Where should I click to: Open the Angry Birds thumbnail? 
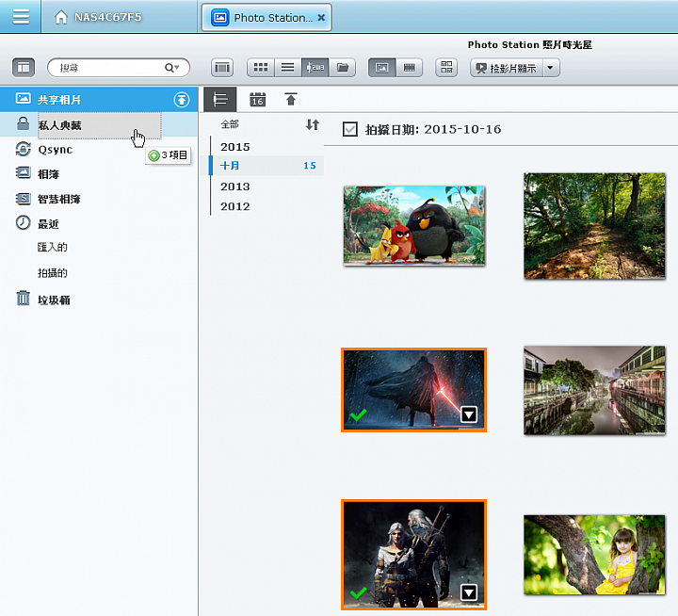click(x=414, y=226)
